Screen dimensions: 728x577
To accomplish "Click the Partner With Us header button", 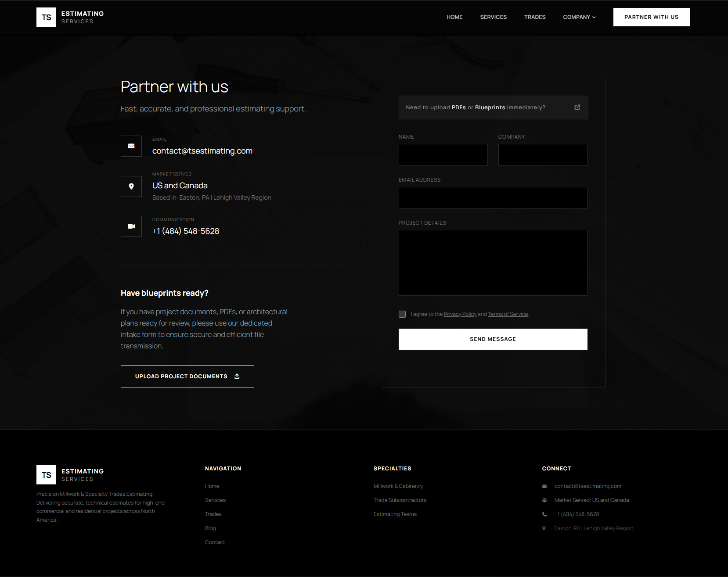I will [652, 17].
